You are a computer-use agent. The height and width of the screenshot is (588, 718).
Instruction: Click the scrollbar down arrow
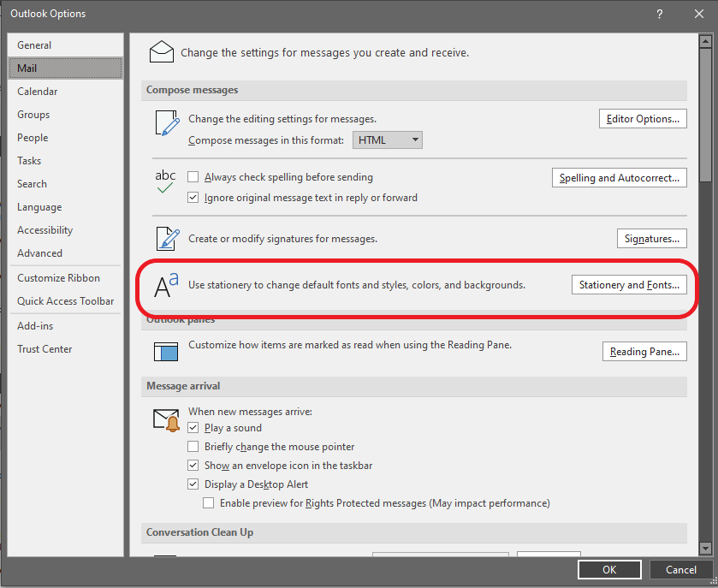click(706, 548)
